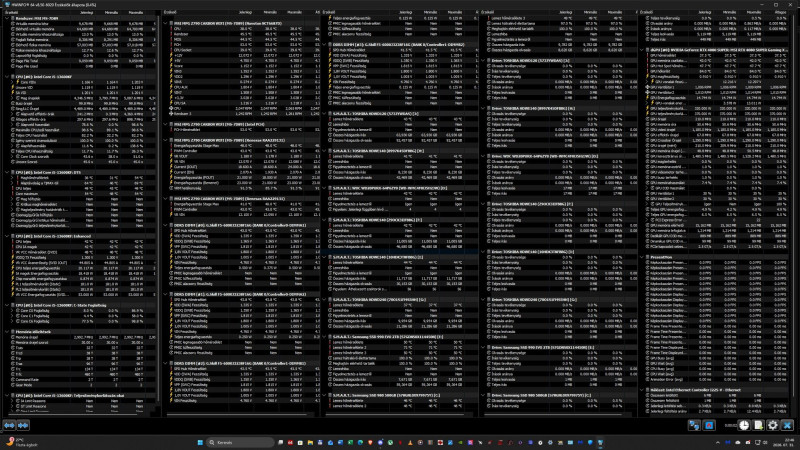The height and width of the screenshot is (450, 800).
Task: Collapse the Memória időzítések section
Action: click(x=7, y=332)
